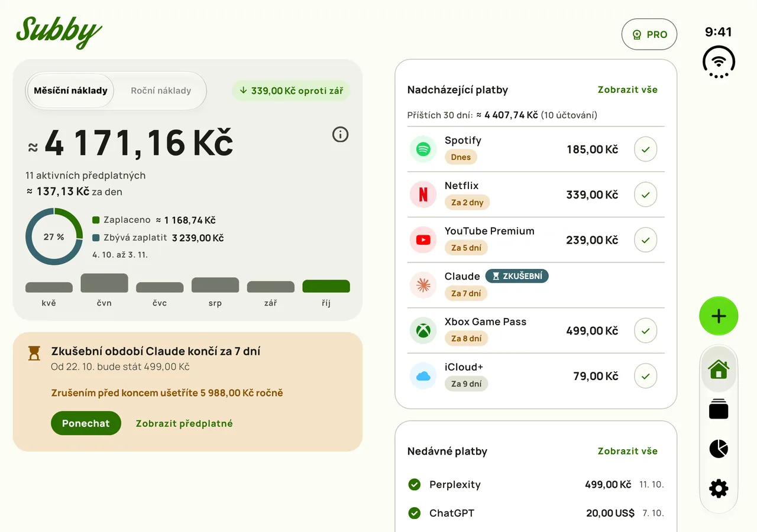Click the YouTube Premium logo icon

423,240
